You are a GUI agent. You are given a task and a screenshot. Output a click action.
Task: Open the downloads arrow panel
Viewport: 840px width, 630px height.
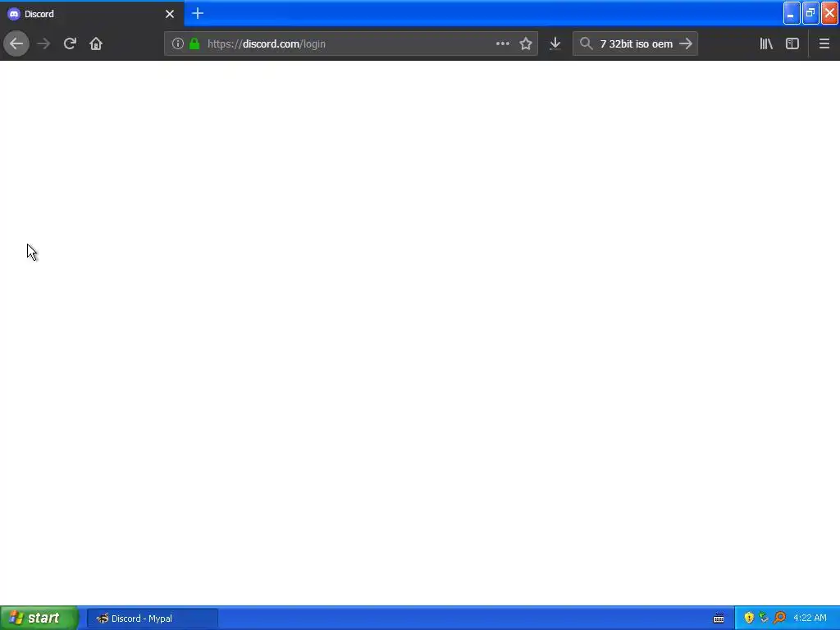point(555,43)
